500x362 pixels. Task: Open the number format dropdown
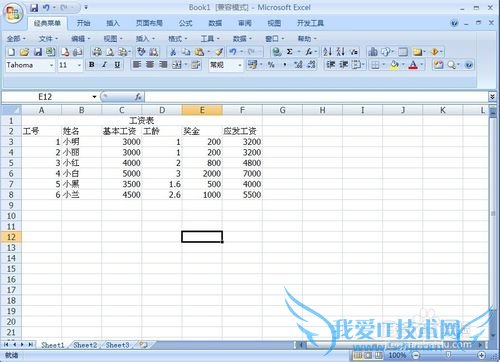coord(240,65)
